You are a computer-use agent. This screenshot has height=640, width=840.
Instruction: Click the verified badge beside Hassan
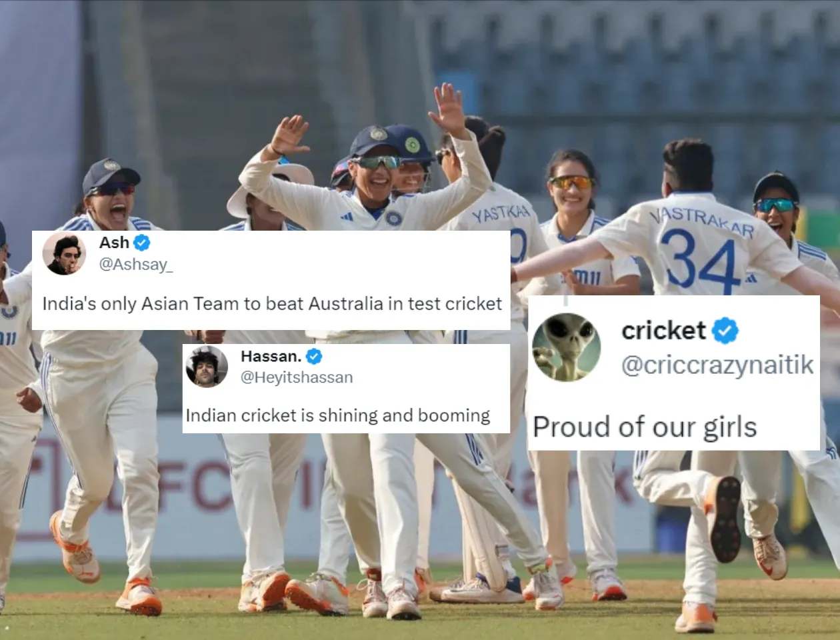tap(314, 356)
